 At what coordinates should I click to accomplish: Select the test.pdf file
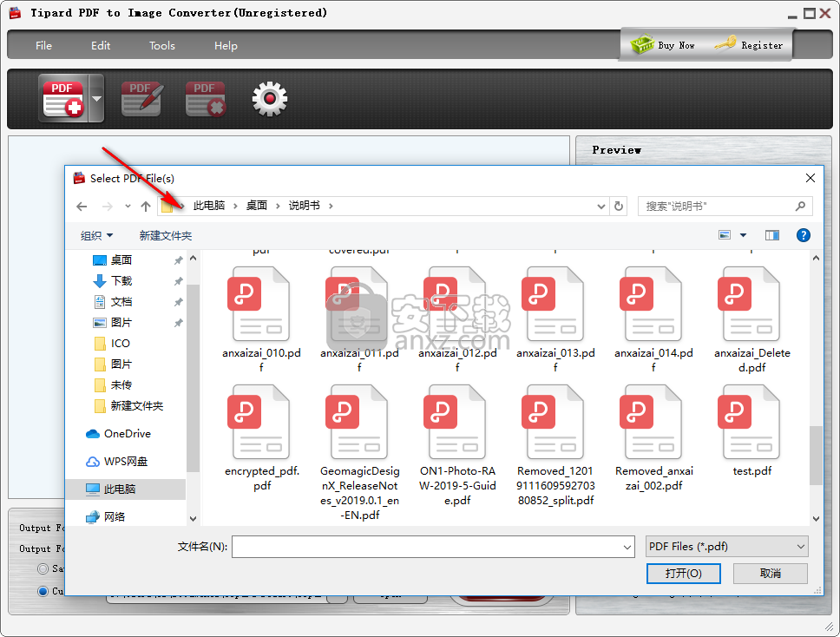pyautogui.click(x=751, y=430)
